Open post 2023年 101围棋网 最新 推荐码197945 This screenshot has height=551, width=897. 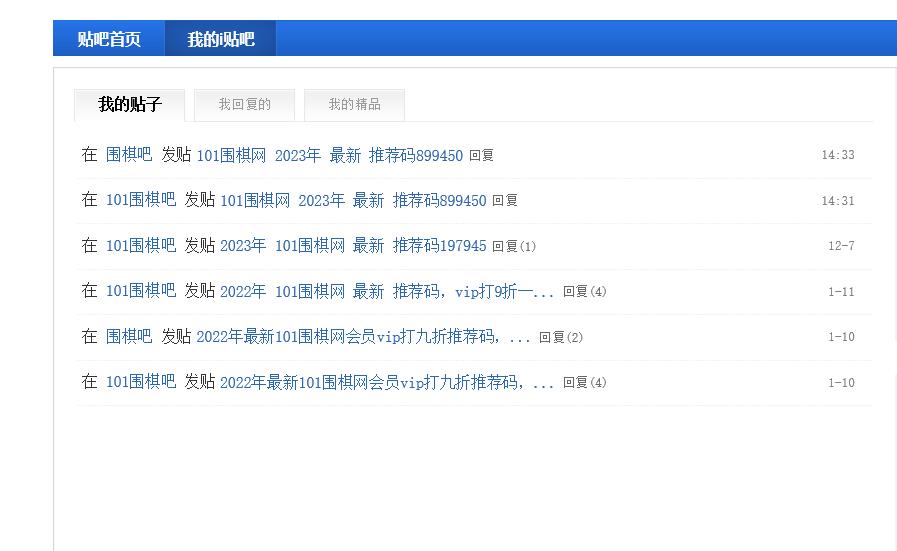click(353, 245)
